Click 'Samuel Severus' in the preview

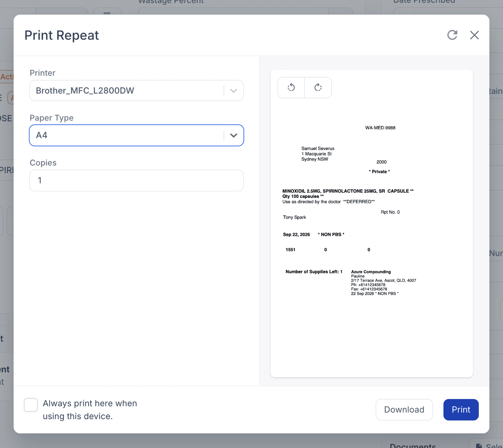click(x=318, y=148)
